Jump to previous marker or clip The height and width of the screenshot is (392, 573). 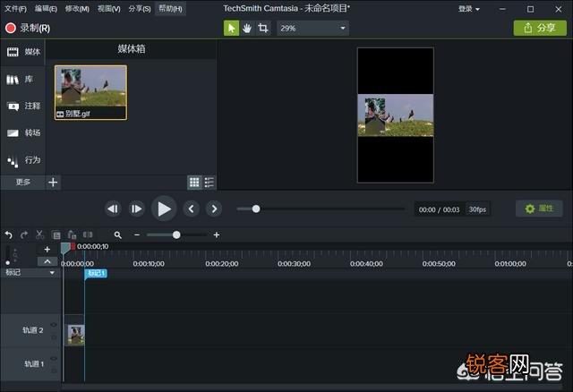[x=191, y=209]
